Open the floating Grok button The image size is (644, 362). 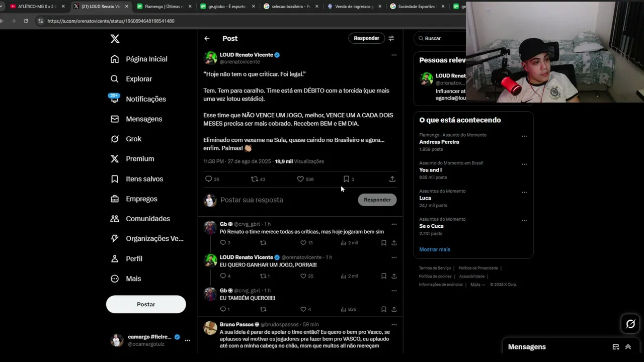[x=630, y=324]
